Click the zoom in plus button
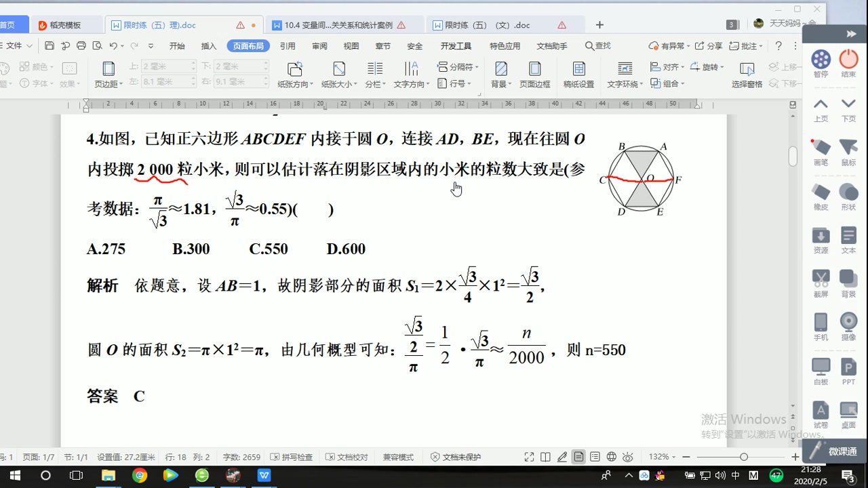 coord(795,457)
